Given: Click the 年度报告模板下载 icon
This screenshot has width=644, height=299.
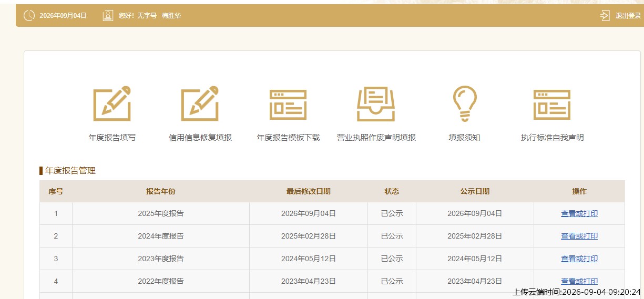Looking at the screenshot, I should [x=288, y=105].
